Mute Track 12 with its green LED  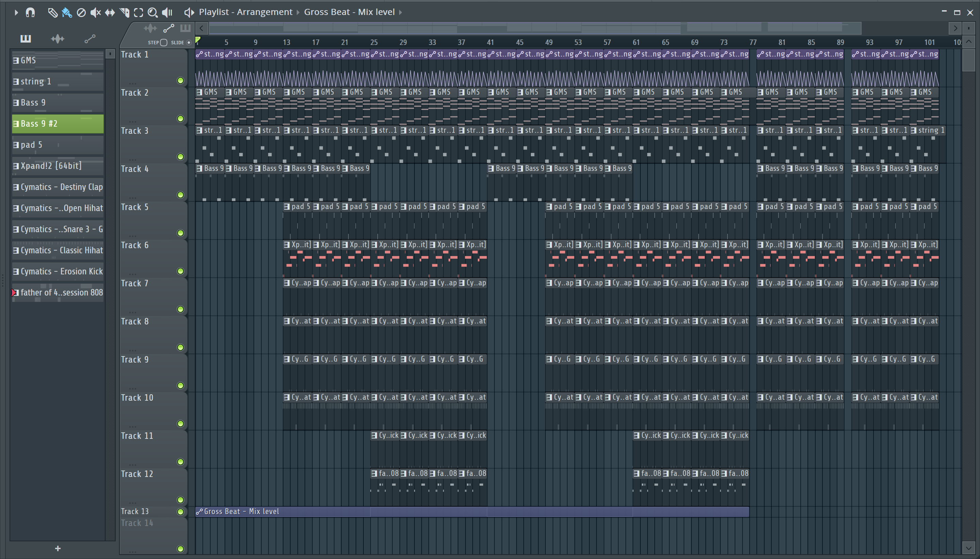pos(180,500)
